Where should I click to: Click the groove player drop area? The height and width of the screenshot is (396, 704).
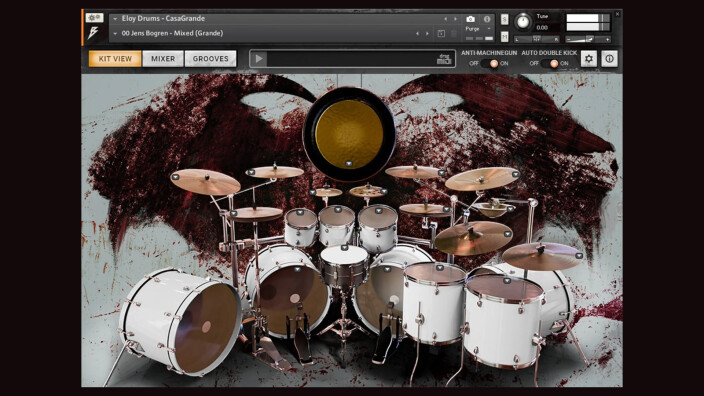[351, 59]
